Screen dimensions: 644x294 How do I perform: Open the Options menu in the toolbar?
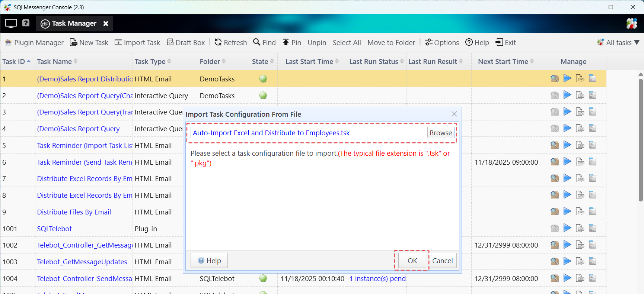[x=442, y=42]
